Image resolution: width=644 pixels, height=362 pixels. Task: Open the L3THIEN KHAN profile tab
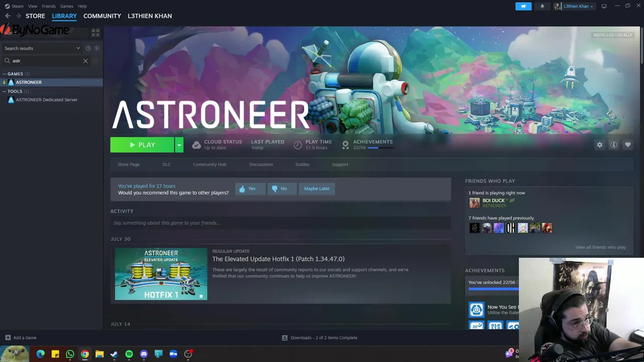tap(149, 16)
